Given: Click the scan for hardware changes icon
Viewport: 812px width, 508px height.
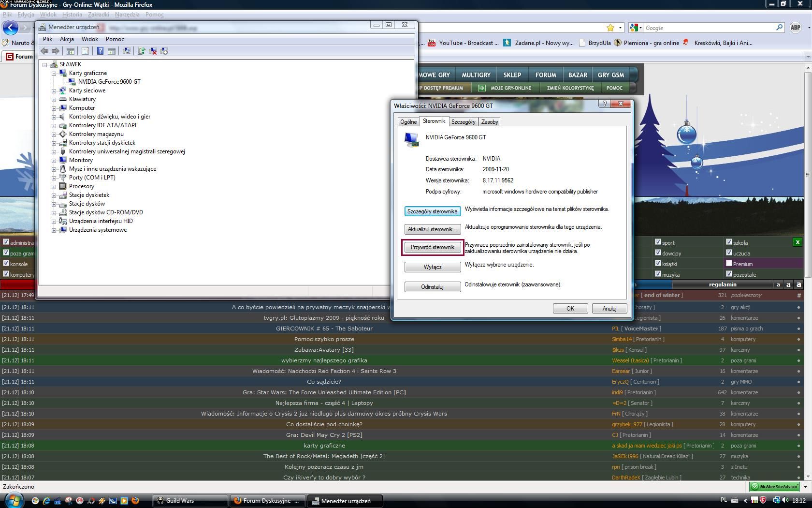Looking at the screenshot, I should (x=127, y=51).
